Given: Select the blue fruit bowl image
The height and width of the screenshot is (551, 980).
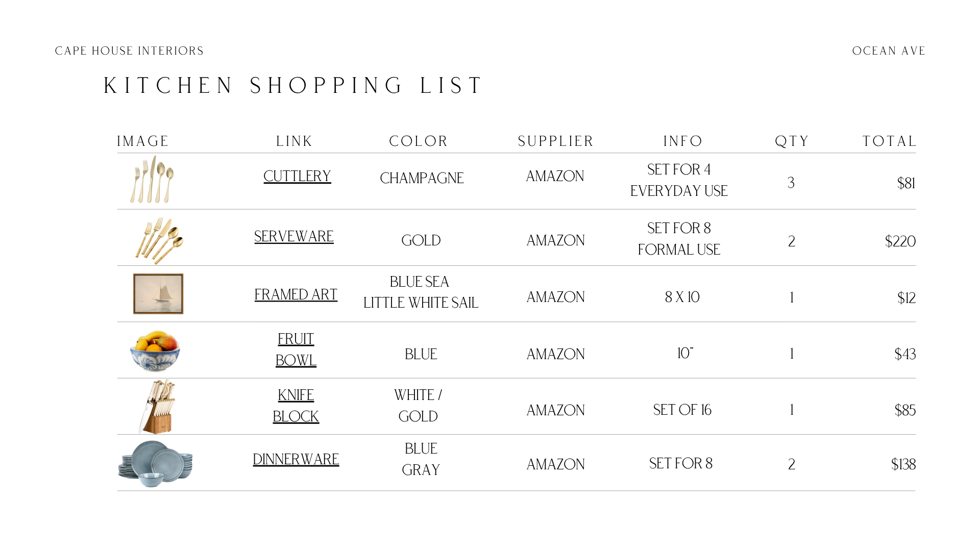Looking at the screenshot, I should [155, 351].
